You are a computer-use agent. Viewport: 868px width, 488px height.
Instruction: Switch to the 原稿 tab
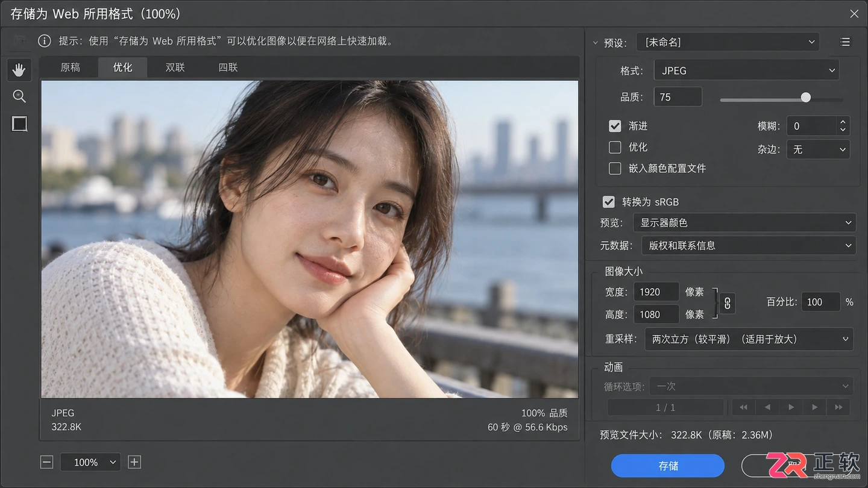(70, 67)
